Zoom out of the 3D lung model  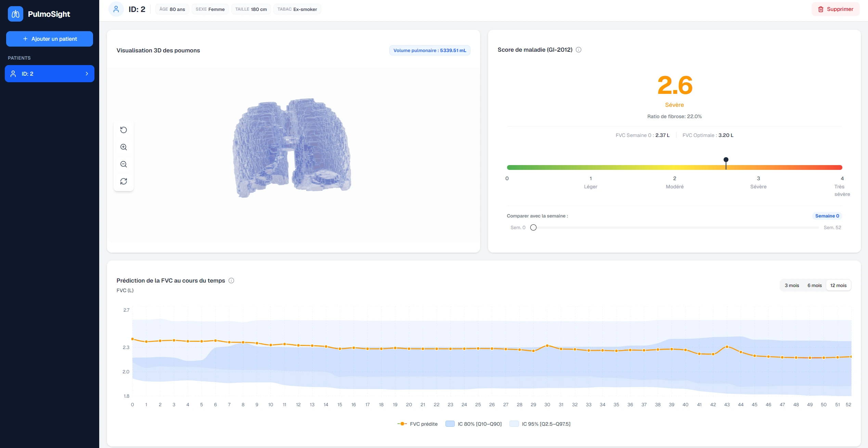pos(124,164)
